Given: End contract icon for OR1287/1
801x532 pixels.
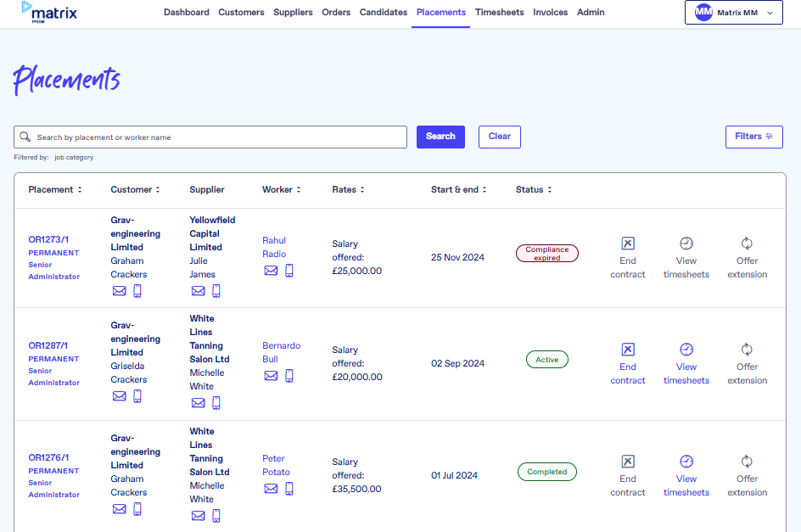Looking at the screenshot, I should 628,350.
